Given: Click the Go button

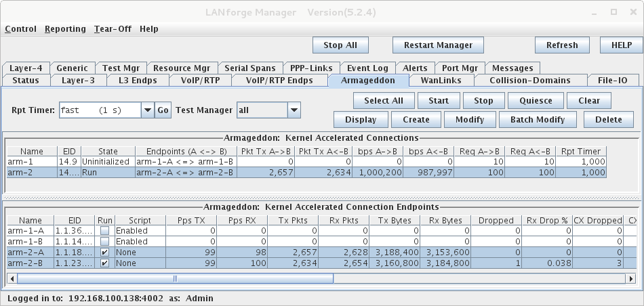Looking at the screenshot, I should 163,110.
